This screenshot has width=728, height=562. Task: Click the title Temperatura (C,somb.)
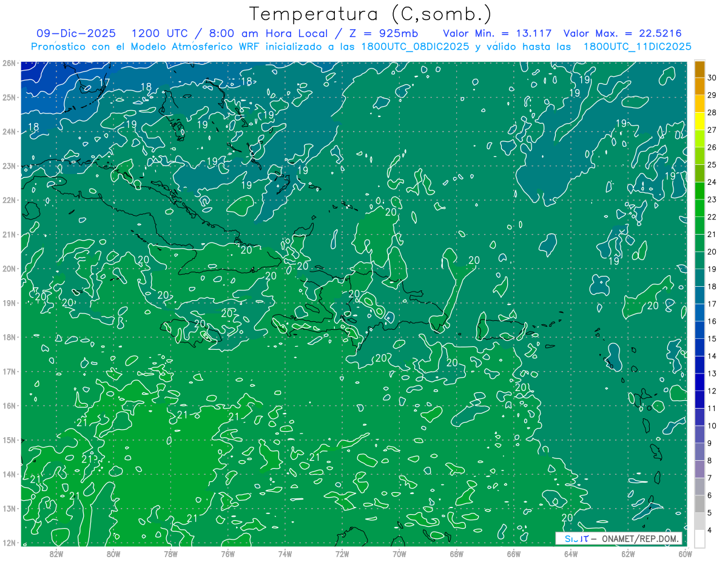pos(371,15)
